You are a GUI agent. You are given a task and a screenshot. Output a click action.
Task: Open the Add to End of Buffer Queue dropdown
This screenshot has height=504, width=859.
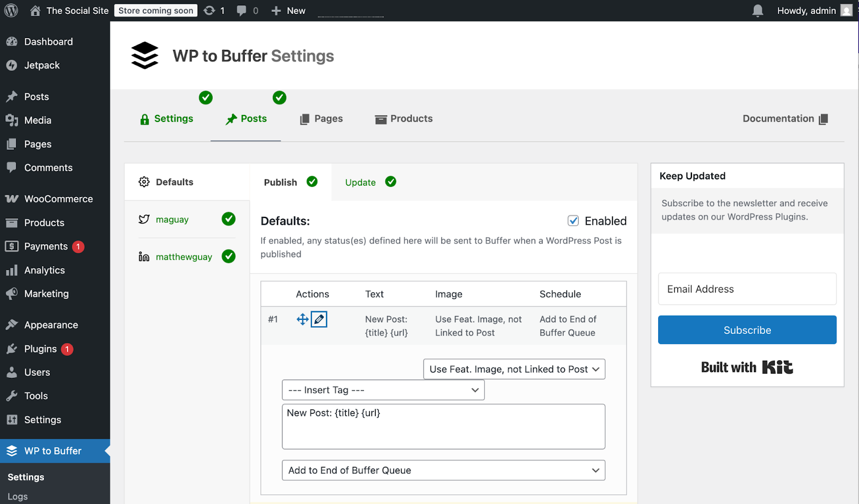[443, 470]
